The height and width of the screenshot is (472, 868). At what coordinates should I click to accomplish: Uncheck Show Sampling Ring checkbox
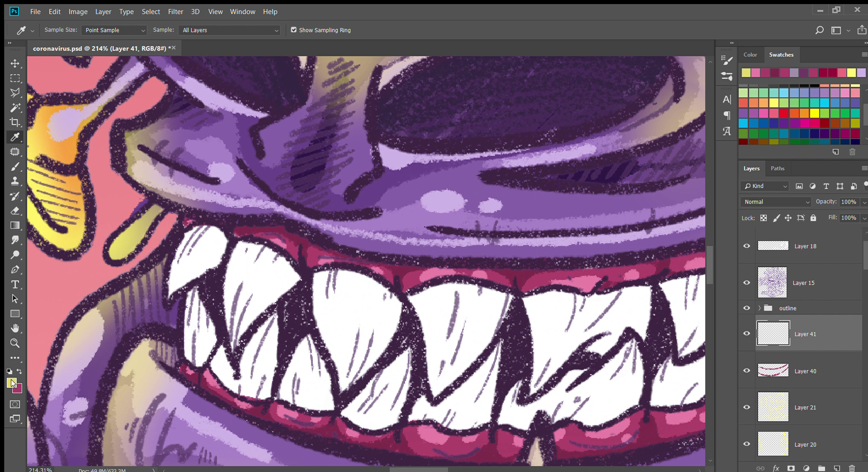click(x=294, y=30)
